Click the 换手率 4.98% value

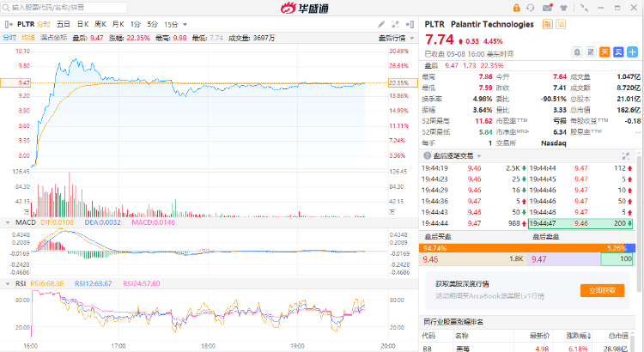point(483,99)
